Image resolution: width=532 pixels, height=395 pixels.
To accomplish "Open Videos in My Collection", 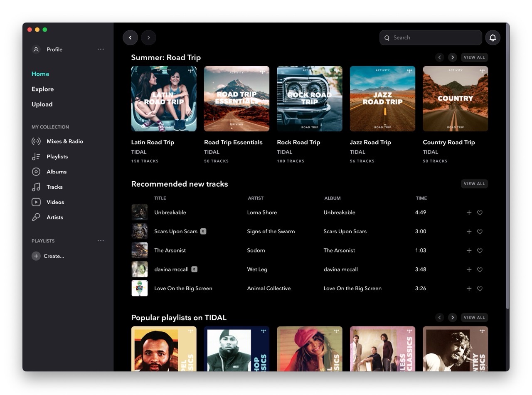I will pos(55,202).
